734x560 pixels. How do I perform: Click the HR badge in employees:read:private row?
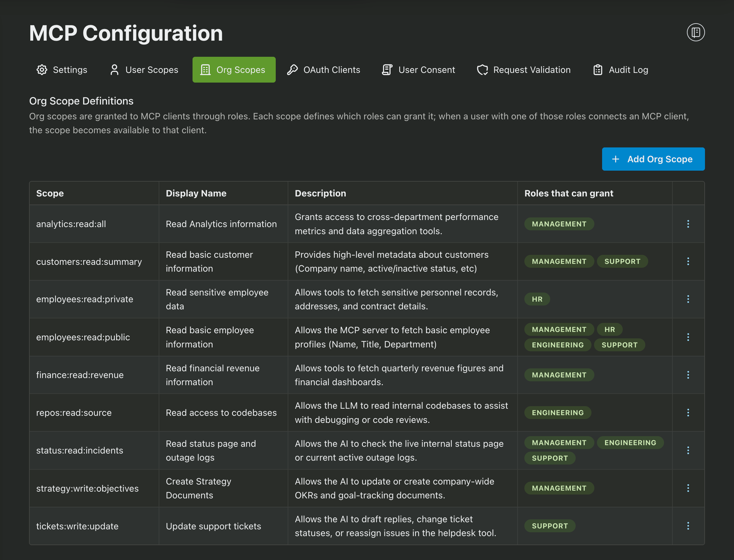pos(537,299)
